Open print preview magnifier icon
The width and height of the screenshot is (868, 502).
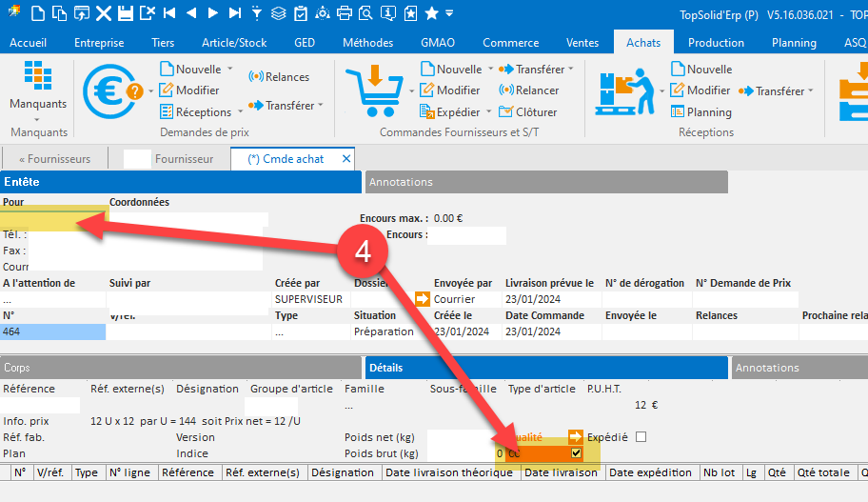tap(365, 12)
